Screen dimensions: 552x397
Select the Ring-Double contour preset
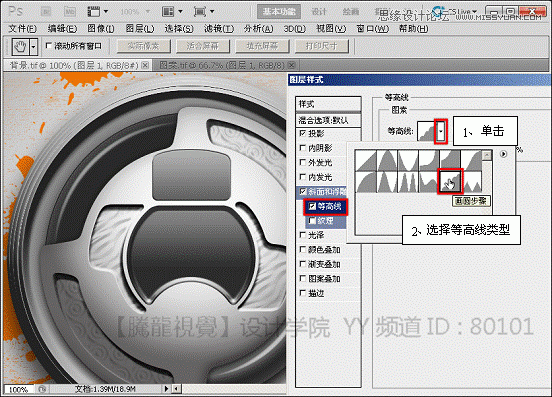408,182
